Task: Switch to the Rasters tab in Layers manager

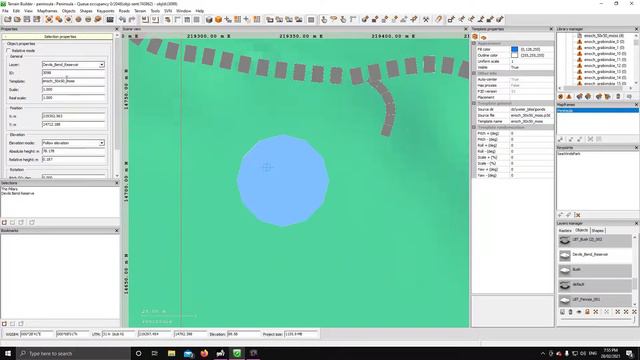Action: pos(565,231)
